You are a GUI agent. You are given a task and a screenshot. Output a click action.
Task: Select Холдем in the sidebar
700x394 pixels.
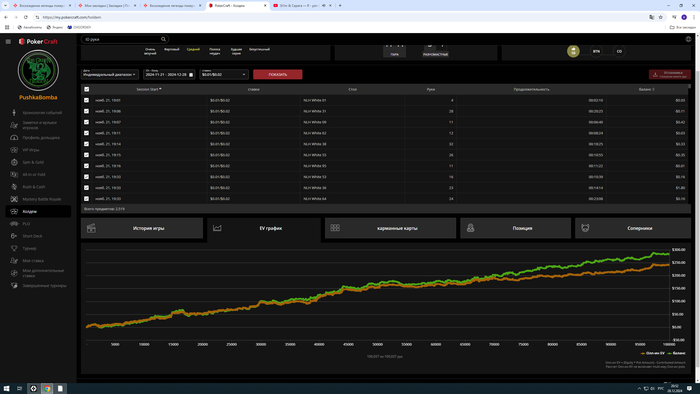point(38,212)
